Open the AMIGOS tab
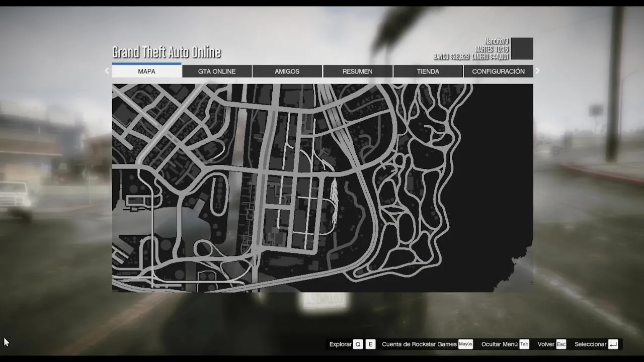The height and width of the screenshot is (362, 644). coord(287,71)
